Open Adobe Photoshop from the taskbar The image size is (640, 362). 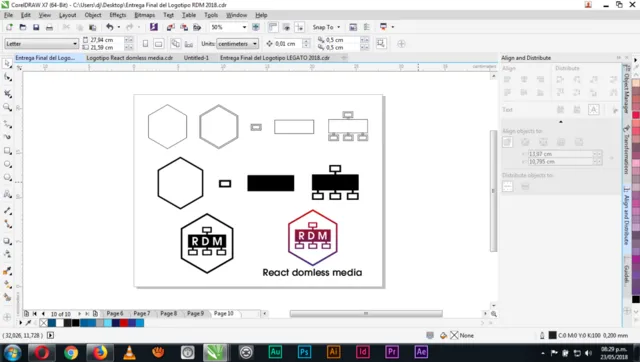tap(304, 352)
